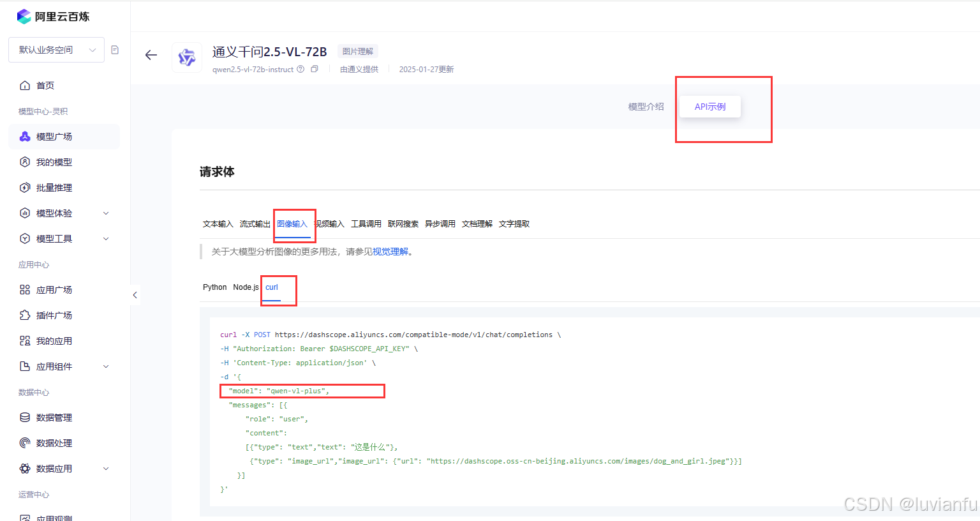The height and width of the screenshot is (521, 980).
Task: Expand the 模型工具 submenu chevron
Action: (x=106, y=239)
